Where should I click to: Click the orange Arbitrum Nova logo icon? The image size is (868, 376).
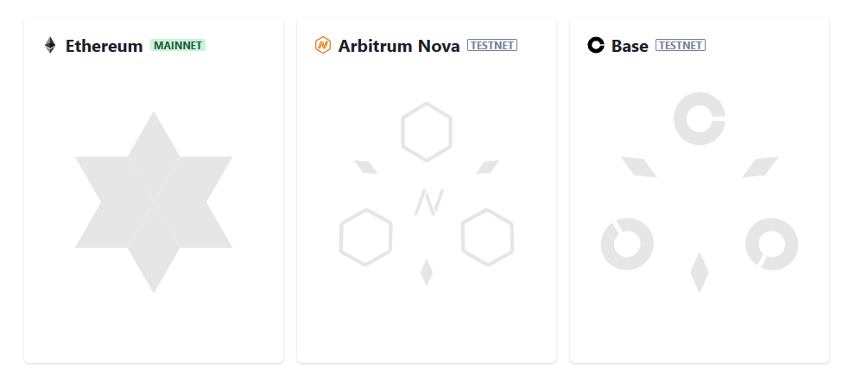323,46
